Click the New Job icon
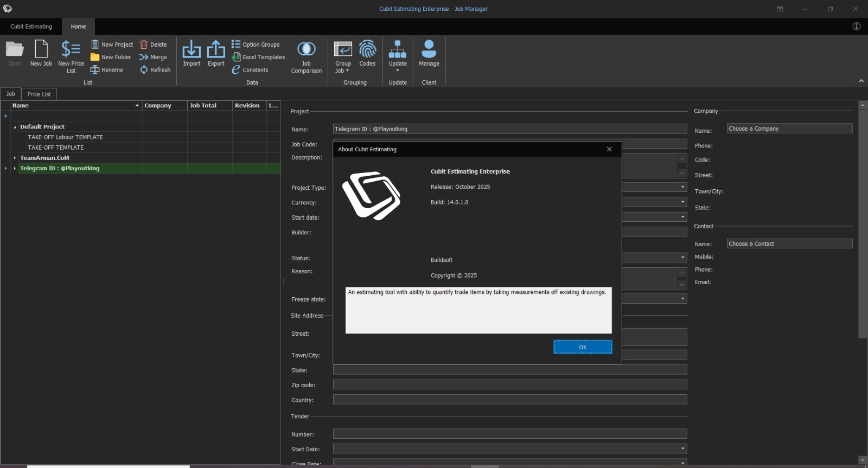Viewport: 868px width, 468px height. [41, 50]
